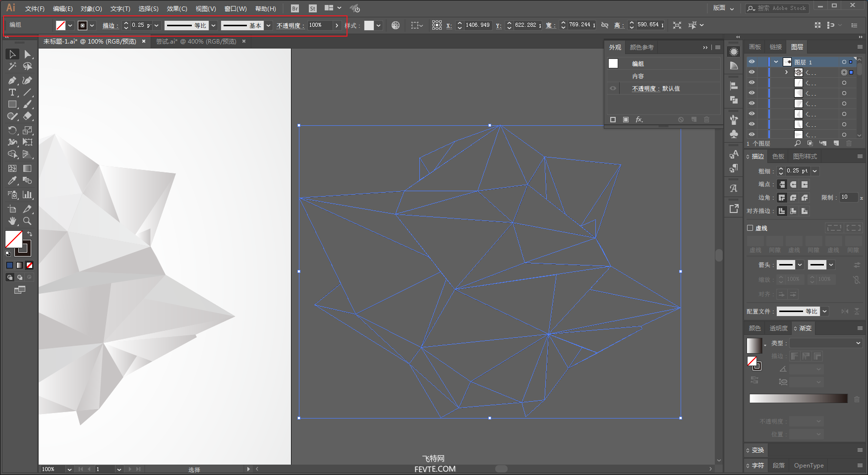Toggle visibility of sixth layer row
The height and width of the screenshot is (475, 868).
pos(752,114)
